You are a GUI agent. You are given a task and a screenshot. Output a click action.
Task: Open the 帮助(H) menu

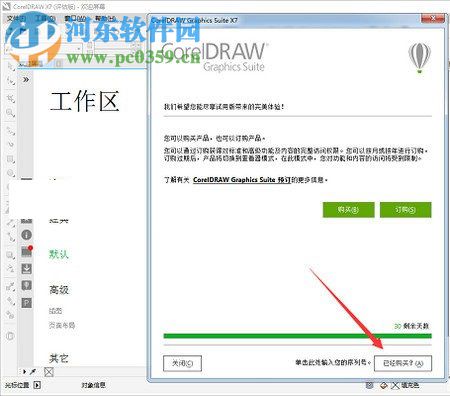[105, 18]
